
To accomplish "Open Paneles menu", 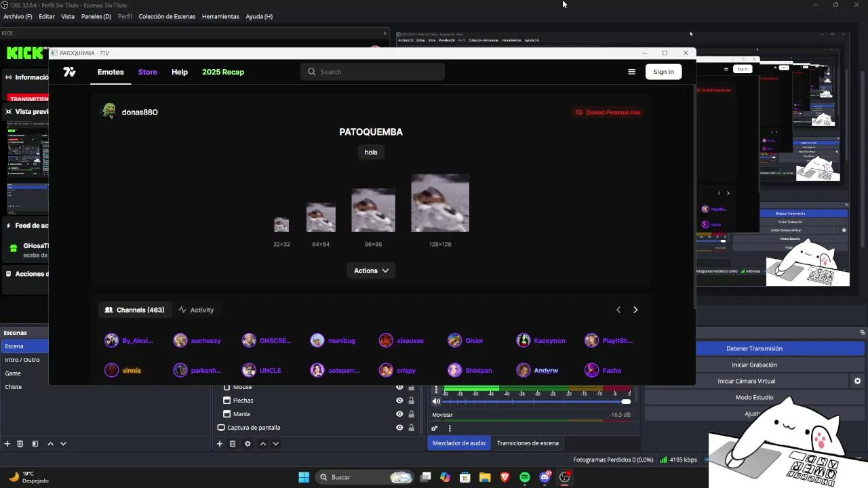I will [x=96, y=16].
